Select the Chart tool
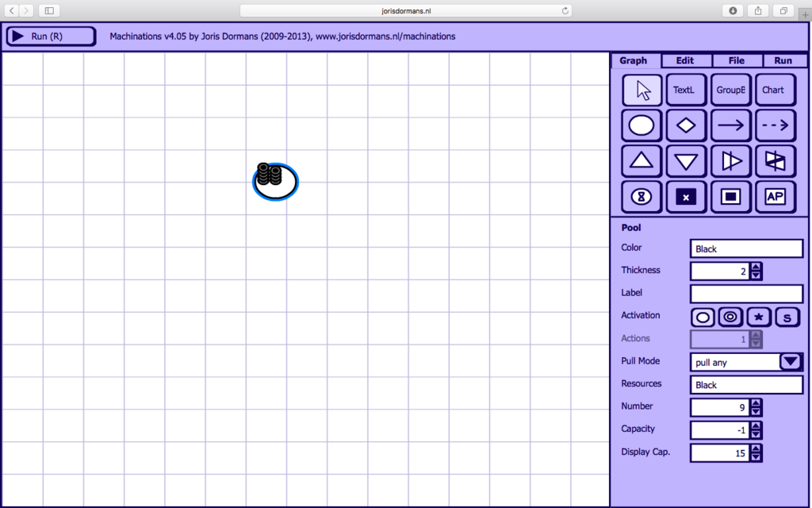This screenshot has width=812, height=508. click(x=776, y=90)
